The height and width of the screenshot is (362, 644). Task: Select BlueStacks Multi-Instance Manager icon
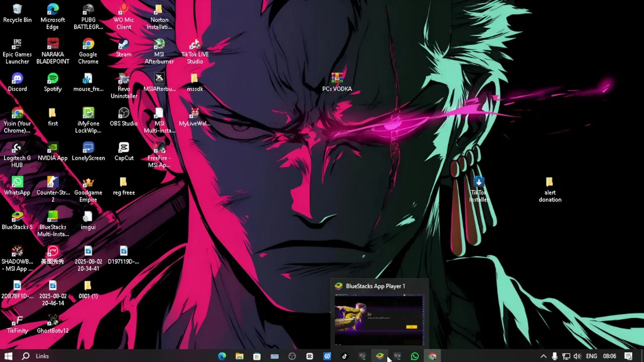53,224
